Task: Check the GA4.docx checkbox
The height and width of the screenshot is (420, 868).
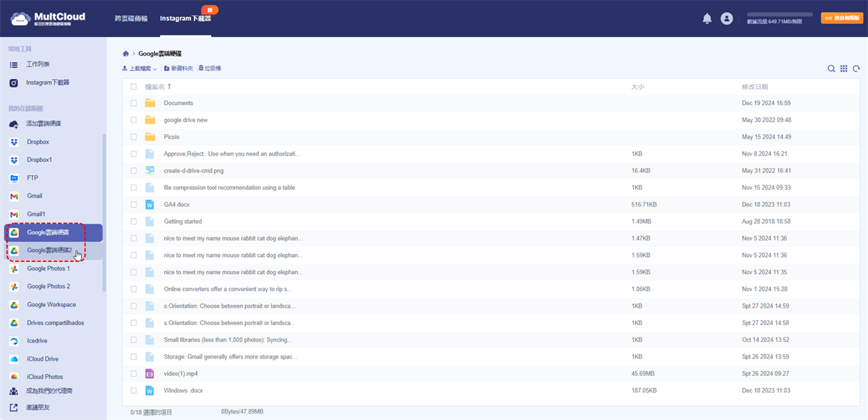Action: click(x=134, y=205)
